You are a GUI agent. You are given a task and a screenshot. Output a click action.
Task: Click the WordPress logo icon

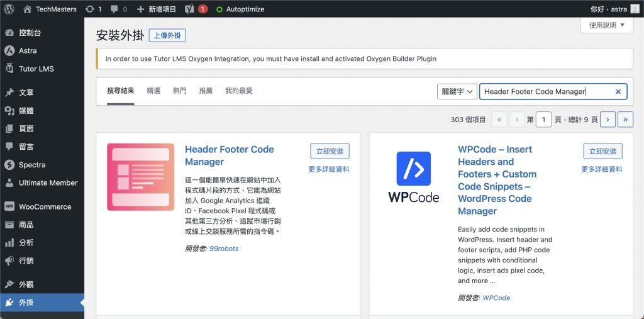click(x=9, y=9)
